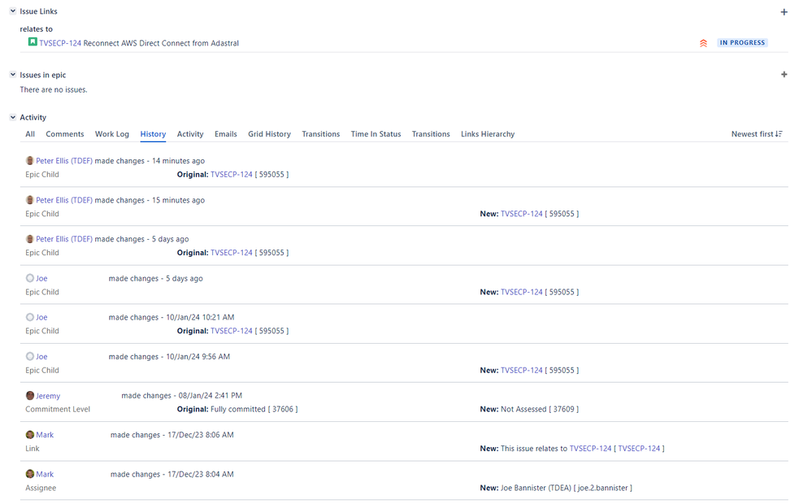Open Original TVSECP-124 link from 10:21 AM entry
Screen dimensions: 812x504
click(232, 331)
